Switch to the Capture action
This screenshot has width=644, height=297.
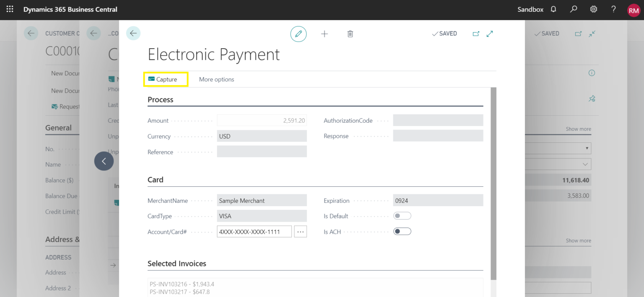[x=166, y=79]
